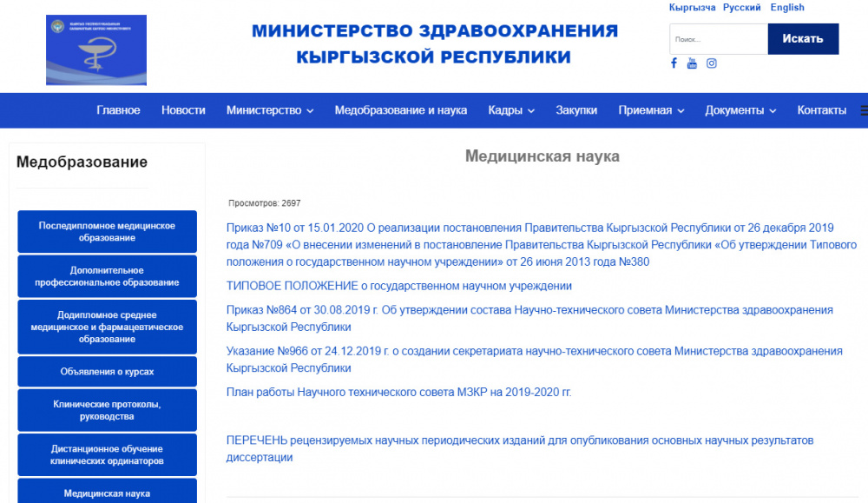This screenshot has width=868, height=503.
Task: Expand the Кадры dropdown menu
Action: [x=513, y=110]
